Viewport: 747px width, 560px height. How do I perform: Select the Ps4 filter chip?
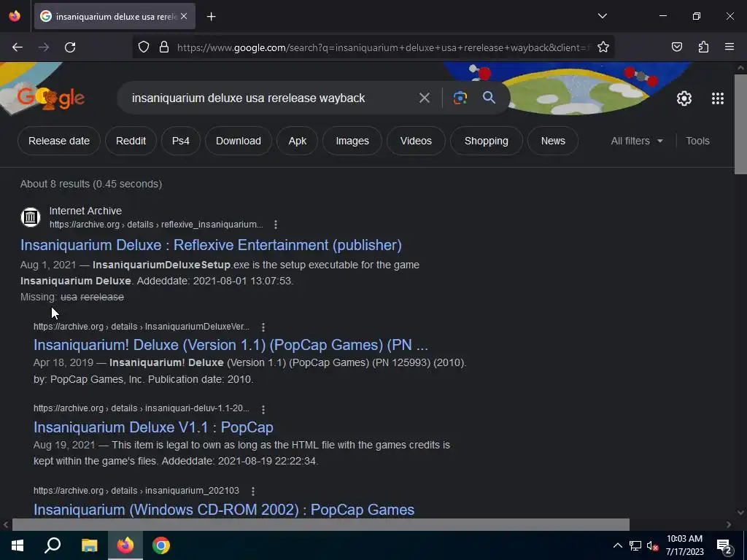click(181, 141)
